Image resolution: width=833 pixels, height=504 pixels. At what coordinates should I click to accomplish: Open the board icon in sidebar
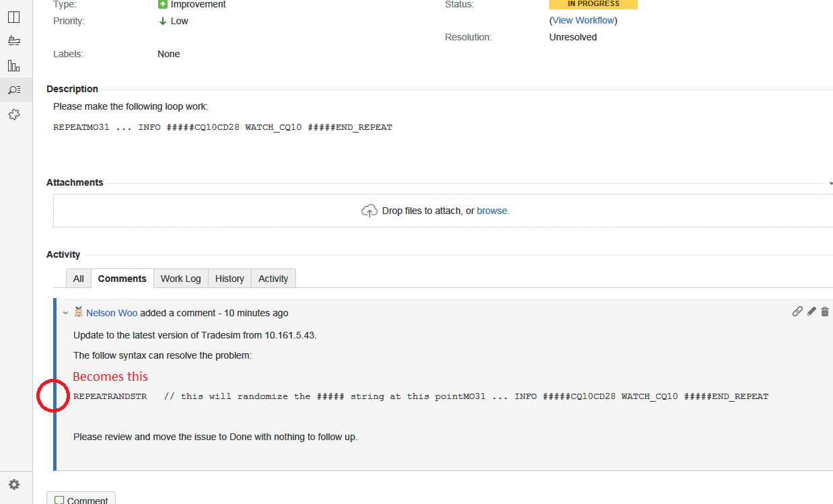(x=13, y=17)
